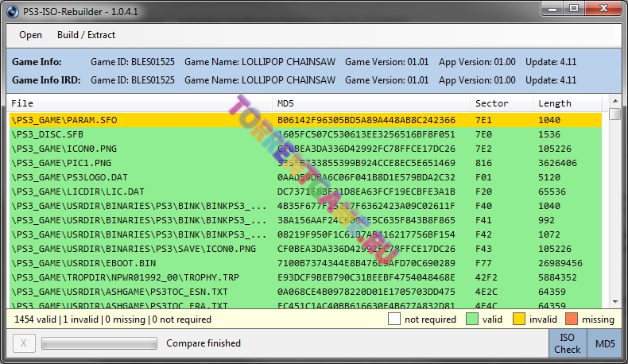628x364 pixels.
Task: Open the Build / Extract menu
Action: [x=86, y=35]
